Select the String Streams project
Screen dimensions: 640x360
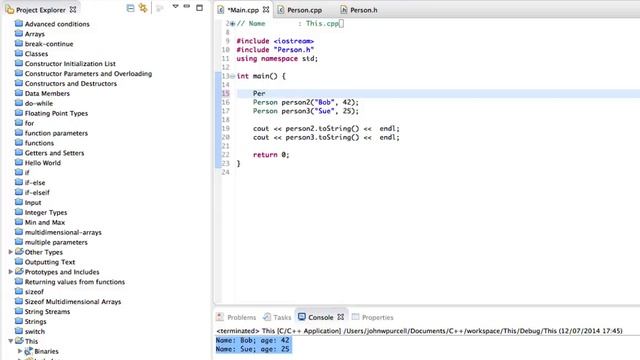point(47,311)
